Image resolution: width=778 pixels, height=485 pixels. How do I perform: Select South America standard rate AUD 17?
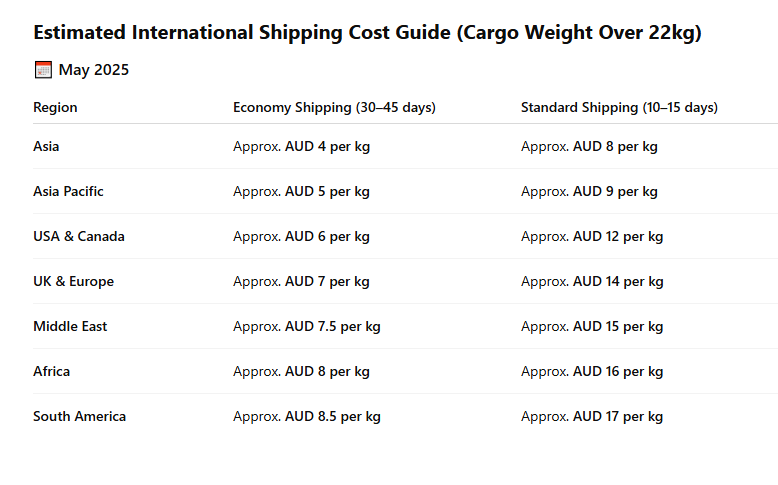click(618, 416)
